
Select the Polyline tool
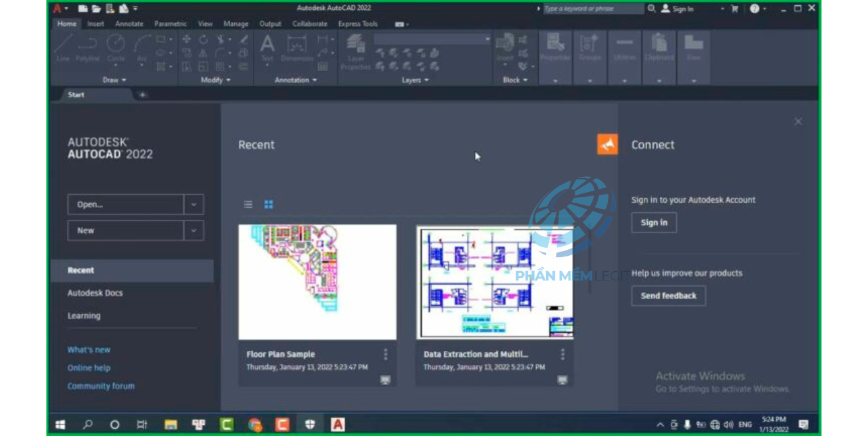88,48
